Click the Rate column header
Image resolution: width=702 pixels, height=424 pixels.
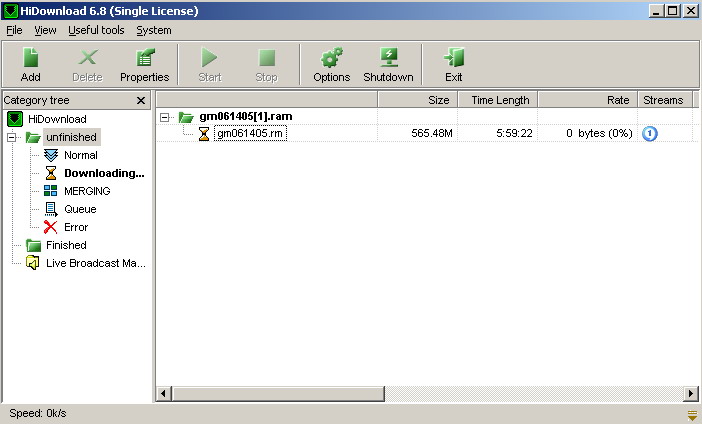(588, 100)
